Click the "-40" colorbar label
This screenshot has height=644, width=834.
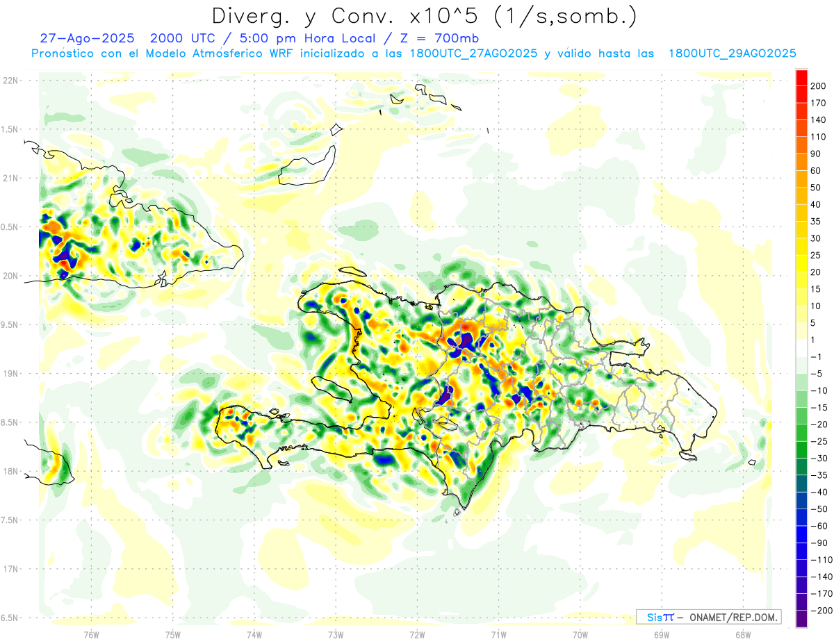click(x=821, y=492)
